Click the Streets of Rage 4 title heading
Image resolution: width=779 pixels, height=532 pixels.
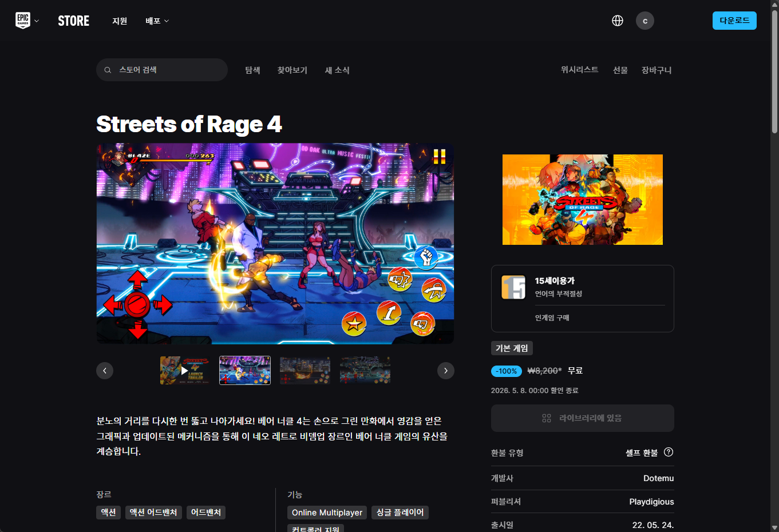189,124
